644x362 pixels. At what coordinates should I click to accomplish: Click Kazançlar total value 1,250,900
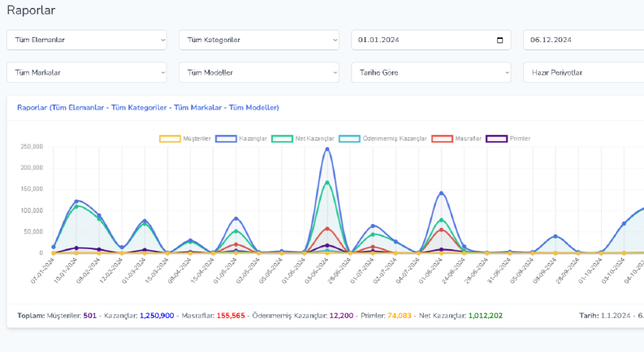point(157,316)
